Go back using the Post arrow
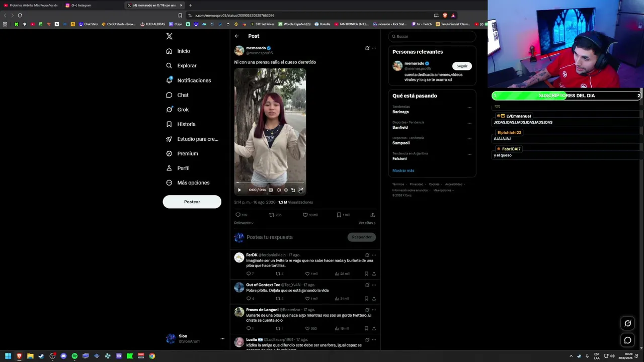This screenshot has width=644, height=362. tap(236, 36)
